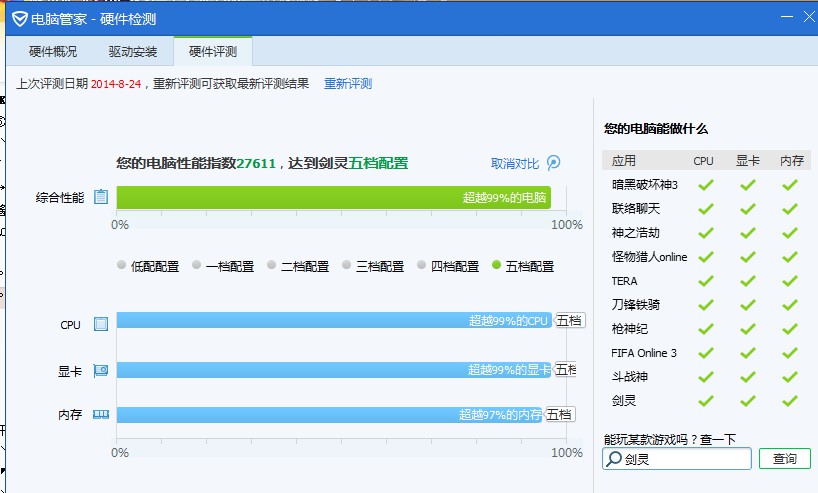Click the 取消对比 link
Image resolution: width=818 pixels, height=493 pixels.
coord(515,163)
